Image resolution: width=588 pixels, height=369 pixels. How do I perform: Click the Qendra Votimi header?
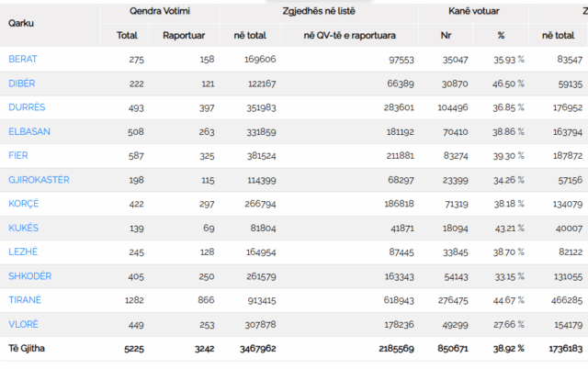coord(160,11)
